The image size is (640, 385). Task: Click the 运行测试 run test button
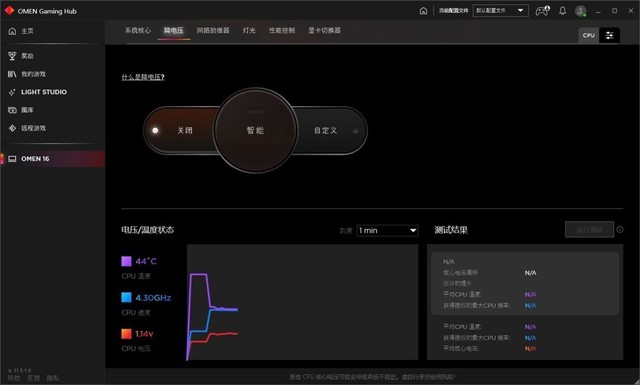(589, 229)
